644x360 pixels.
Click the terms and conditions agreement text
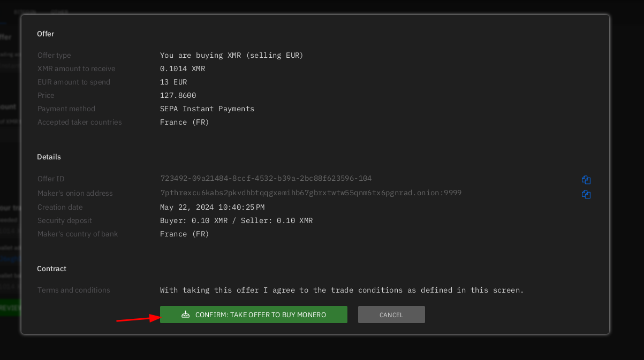(342, 290)
